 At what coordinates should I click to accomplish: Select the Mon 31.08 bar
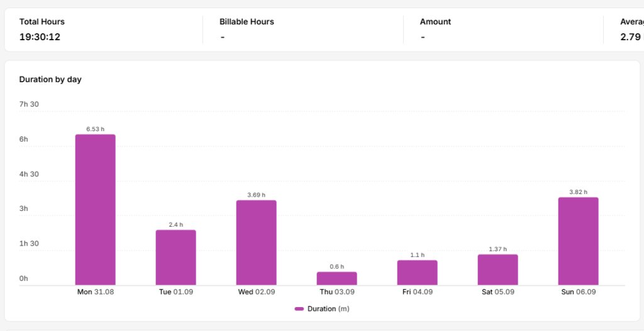point(96,210)
